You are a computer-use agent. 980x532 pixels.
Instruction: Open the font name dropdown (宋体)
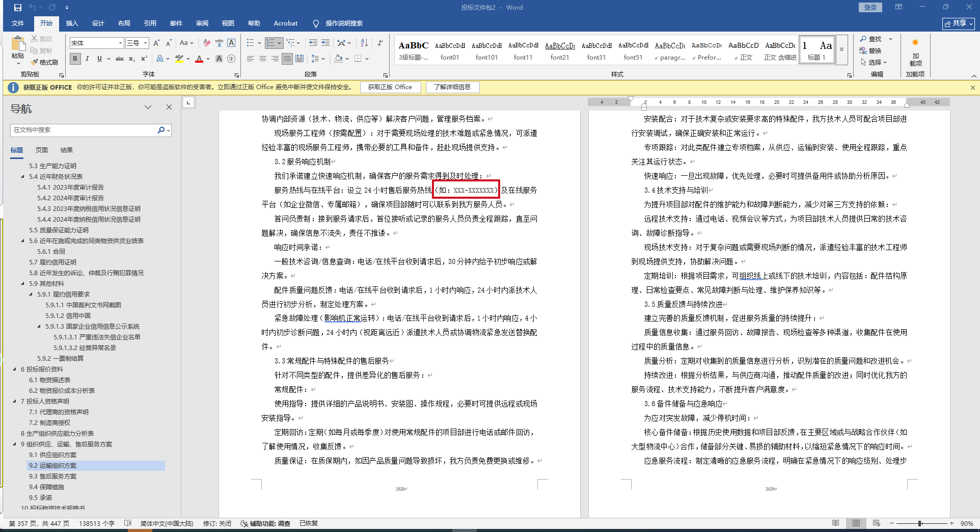pyautogui.click(x=120, y=43)
